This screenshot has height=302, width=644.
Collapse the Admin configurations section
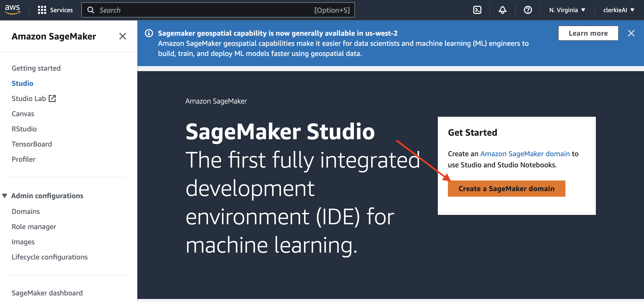5,196
